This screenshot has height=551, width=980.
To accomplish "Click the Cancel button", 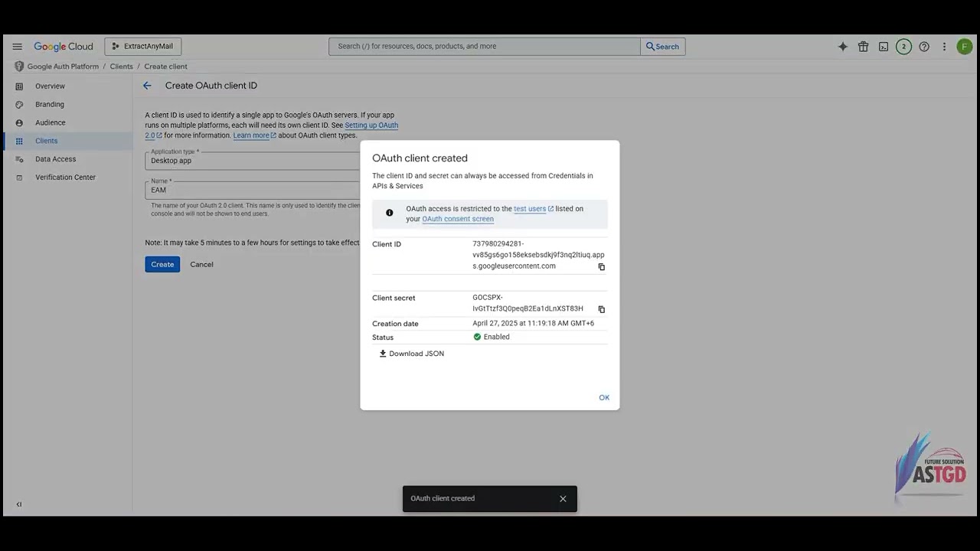I will coord(201,264).
